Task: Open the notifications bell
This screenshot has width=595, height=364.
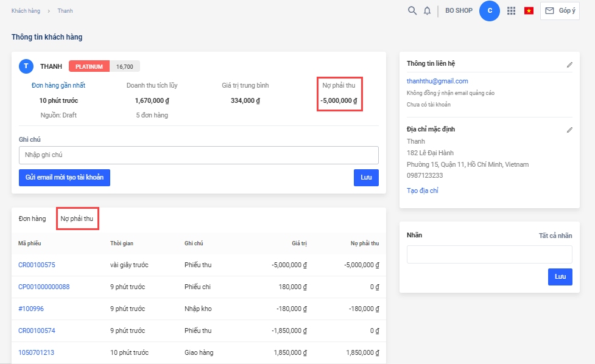Action: (428, 10)
